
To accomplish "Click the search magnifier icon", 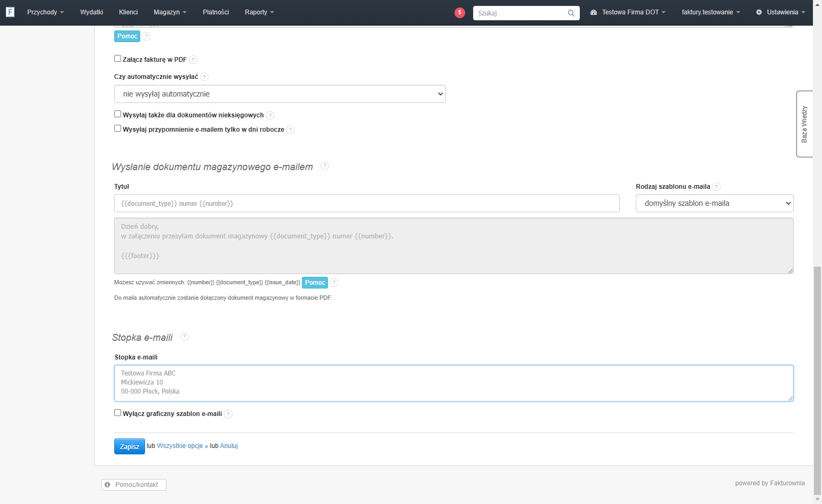I will click(571, 13).
